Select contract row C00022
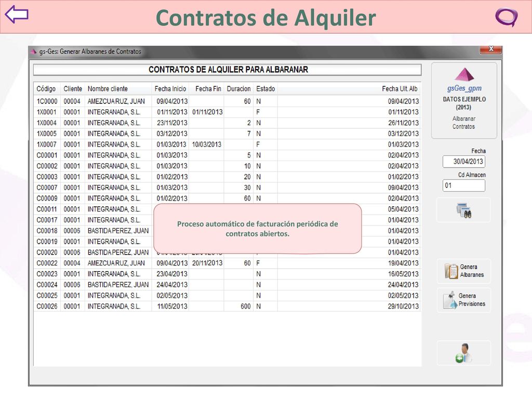Viewport: 532px width, 399px height. tap(227, 263)
